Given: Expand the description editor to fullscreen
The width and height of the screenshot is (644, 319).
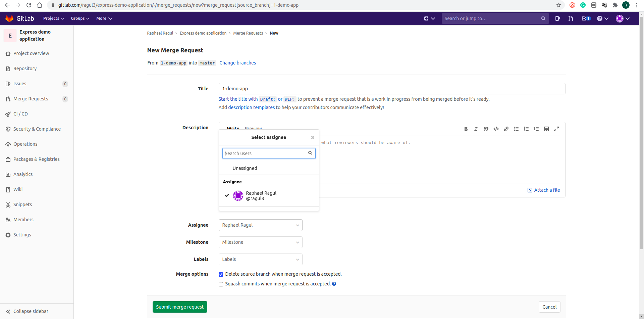Looking at the screenshot, I should (x=556, y=129).
